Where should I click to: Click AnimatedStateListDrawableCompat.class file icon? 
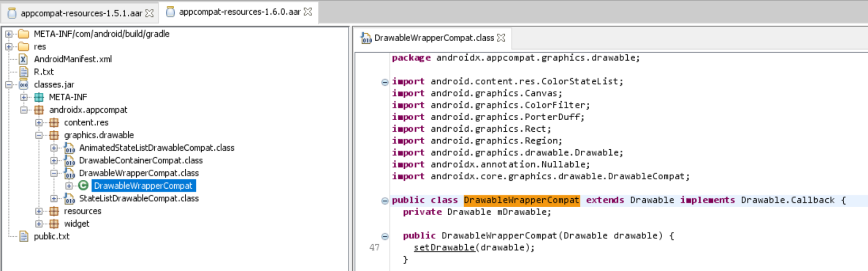click(x=69, y=148)
